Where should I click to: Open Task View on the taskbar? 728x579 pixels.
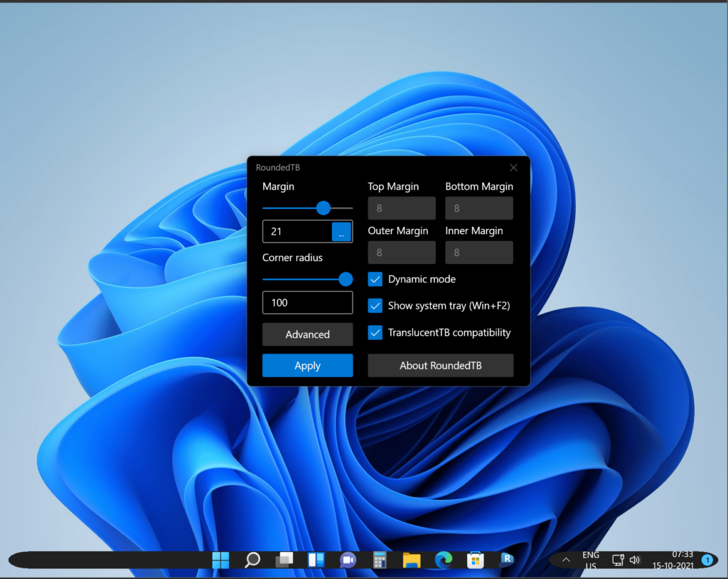click(284, 560)
